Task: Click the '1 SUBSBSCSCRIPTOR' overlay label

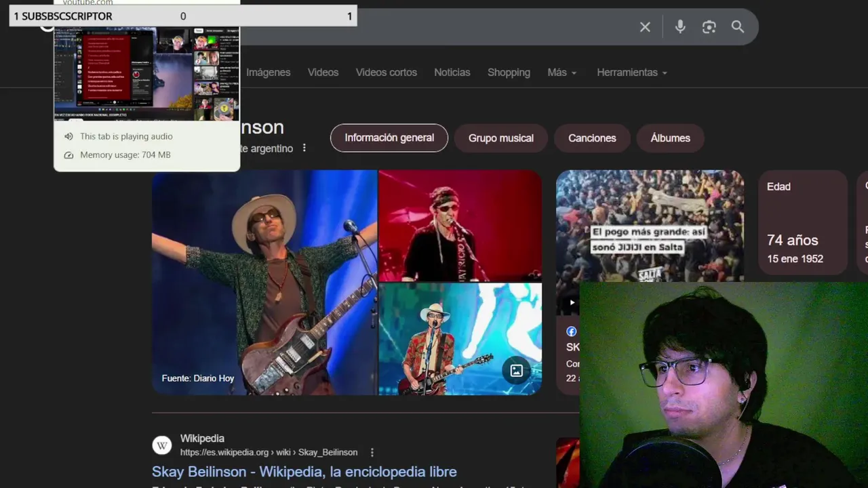Action: pos(63,16)
